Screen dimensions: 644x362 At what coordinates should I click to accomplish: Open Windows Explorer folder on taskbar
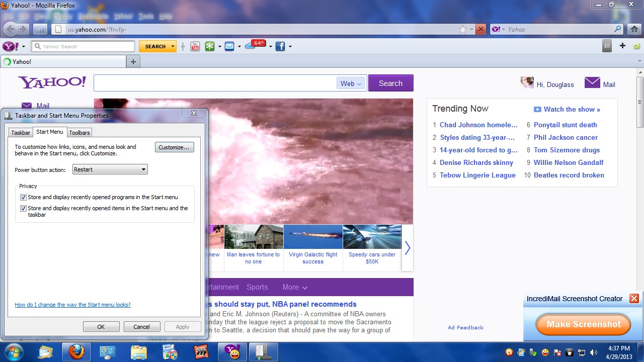pos(138,352)
